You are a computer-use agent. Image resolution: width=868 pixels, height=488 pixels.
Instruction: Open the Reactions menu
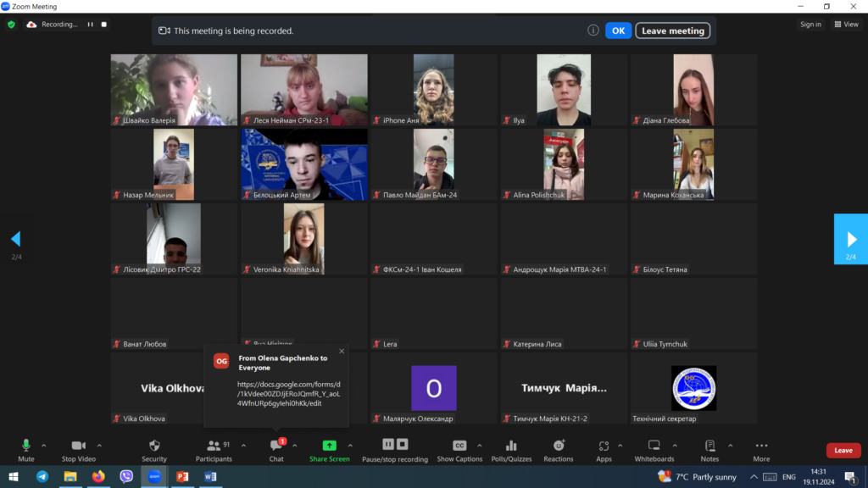[559, 446]
